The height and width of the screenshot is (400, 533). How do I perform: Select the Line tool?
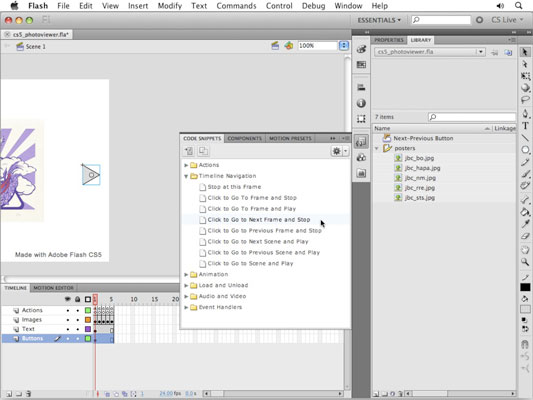(x=525, y=138)
